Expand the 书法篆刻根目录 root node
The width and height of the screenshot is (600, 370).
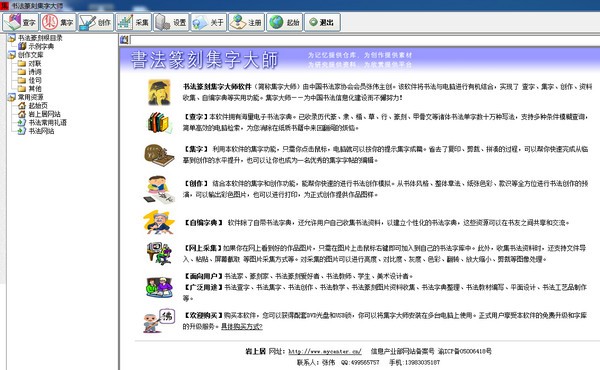tap(11, 38)
